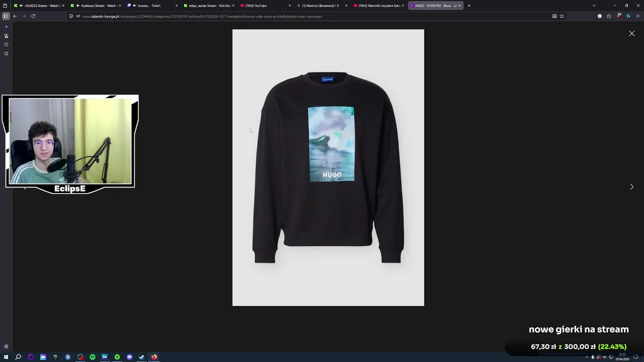Click the tracking protection shield icon

71,16
